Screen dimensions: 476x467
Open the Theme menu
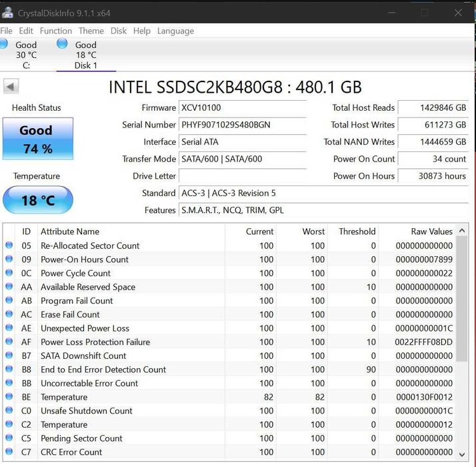tap(91, 31)
